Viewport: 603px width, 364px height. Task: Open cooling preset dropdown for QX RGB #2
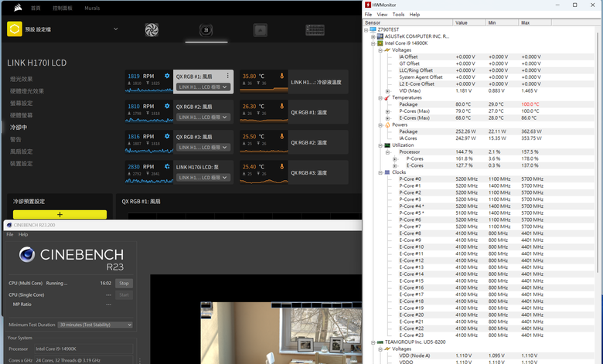203,117
